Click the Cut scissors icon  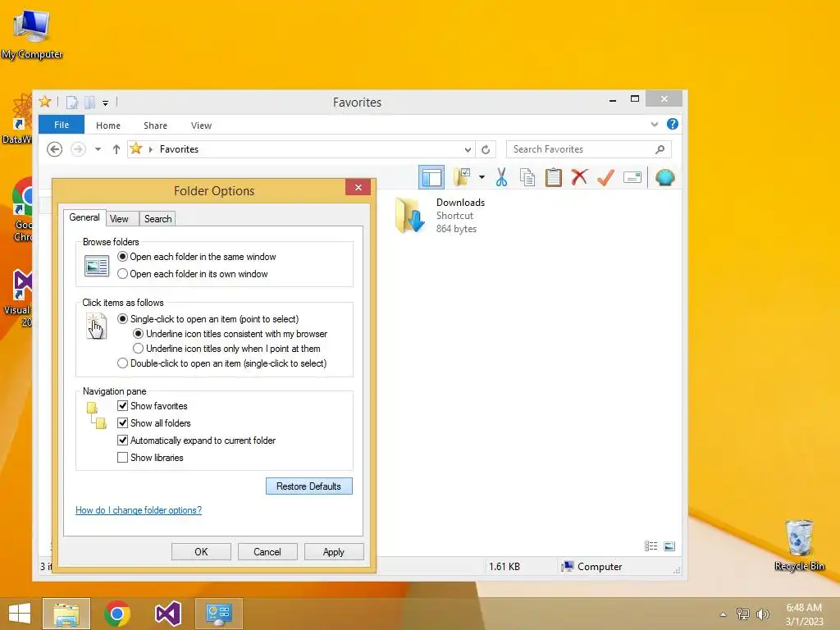pos(501,177)
